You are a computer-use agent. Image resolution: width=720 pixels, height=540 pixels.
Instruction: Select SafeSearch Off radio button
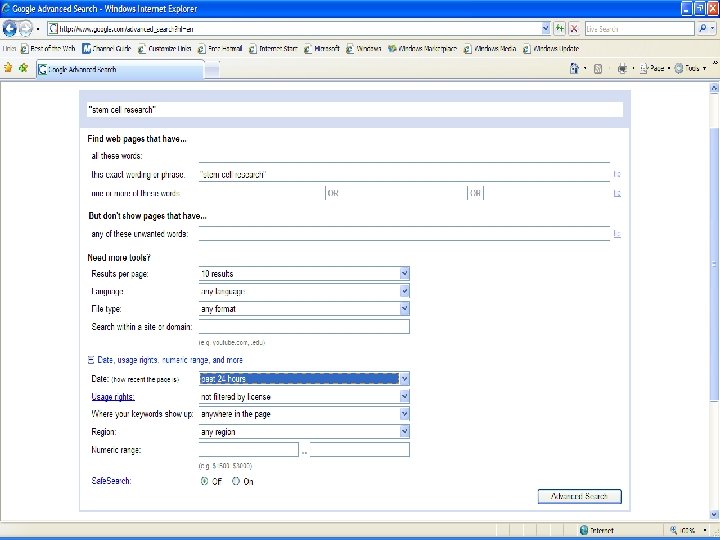204,481
